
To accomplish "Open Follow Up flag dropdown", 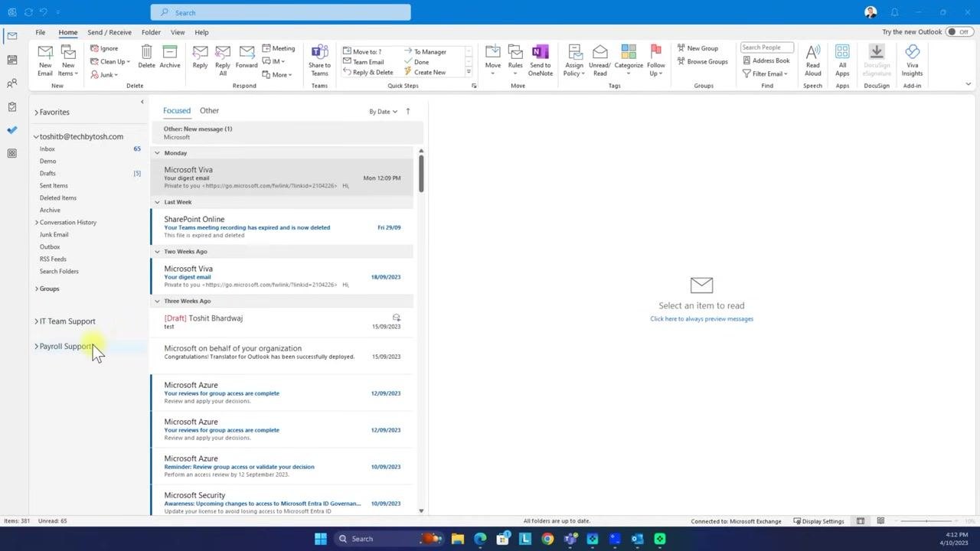I will [x=655, y=60].
